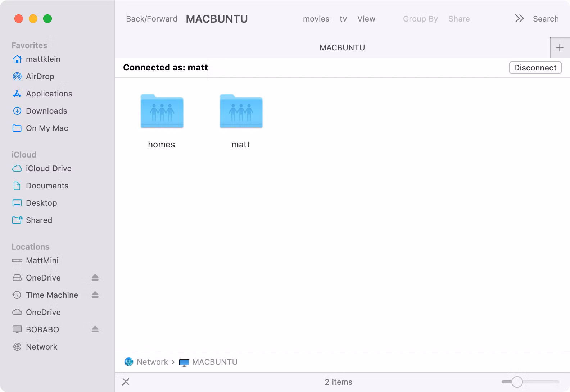This screenshot has height=392, width=570.
Task: Select the homes shared folder
Action: coord(162,111)
